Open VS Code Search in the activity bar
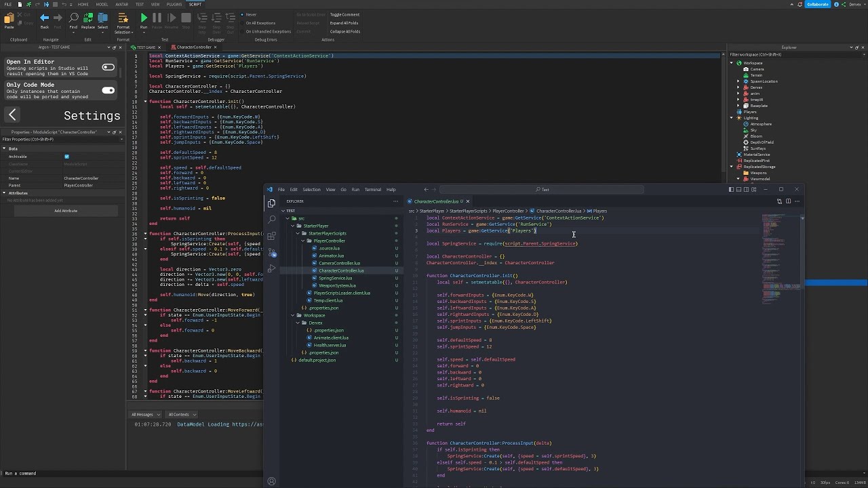Image resolution: width=868 pixels, height=488 pixels. pyautogui.click(x=271, y=219)
